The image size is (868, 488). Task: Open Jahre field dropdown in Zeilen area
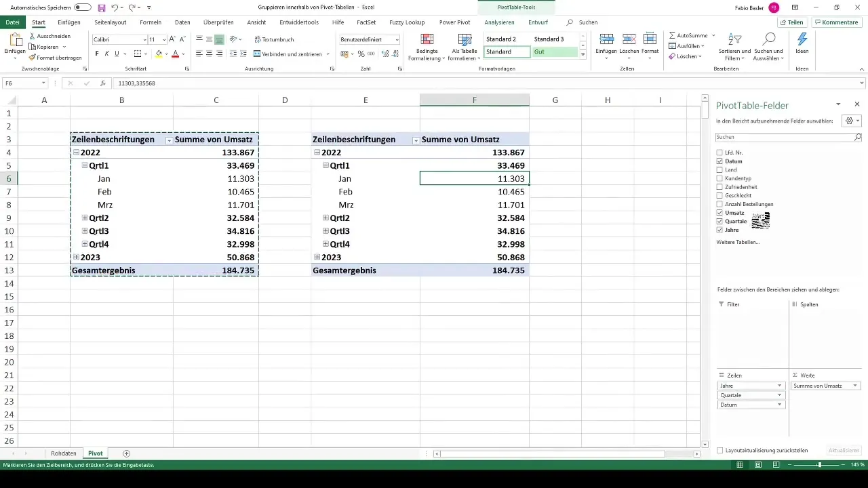pyautogui.click(x=780, y=386)
